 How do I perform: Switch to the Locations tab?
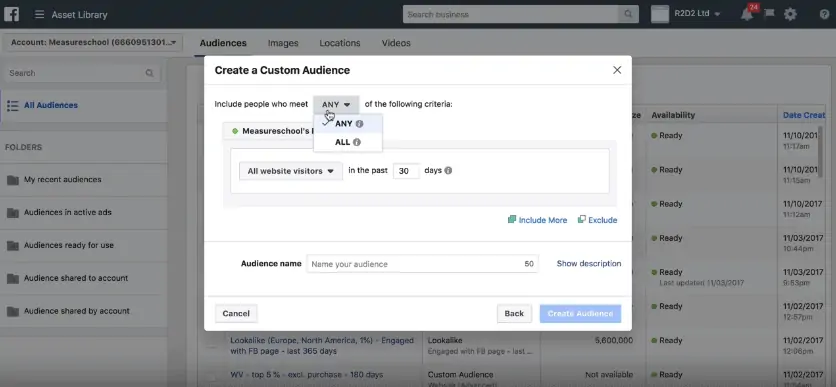340,43
